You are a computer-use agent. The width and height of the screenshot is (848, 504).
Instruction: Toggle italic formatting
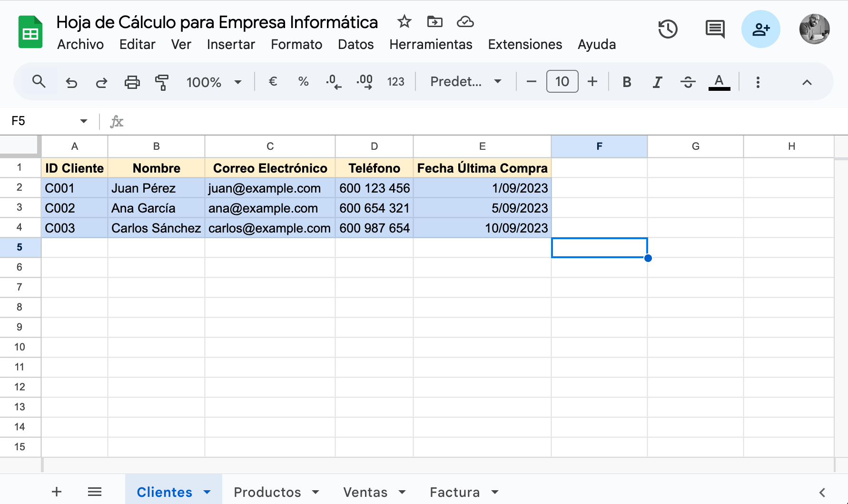(657, 81)
